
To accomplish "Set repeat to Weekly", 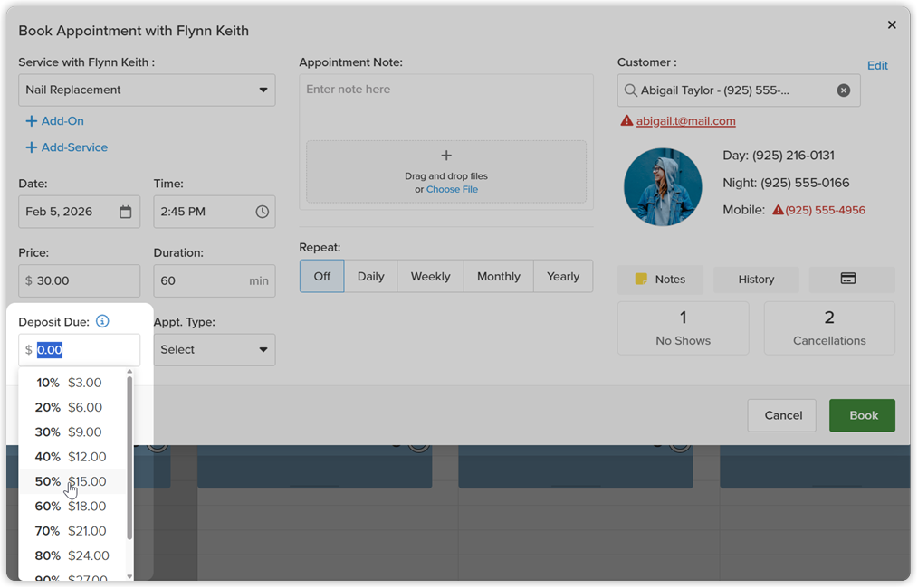I will coord(430,276).
